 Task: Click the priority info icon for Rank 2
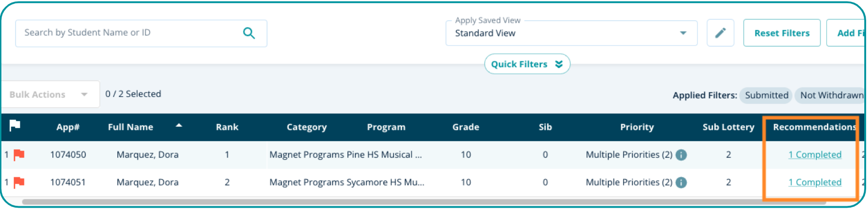[x=681, y=183]
